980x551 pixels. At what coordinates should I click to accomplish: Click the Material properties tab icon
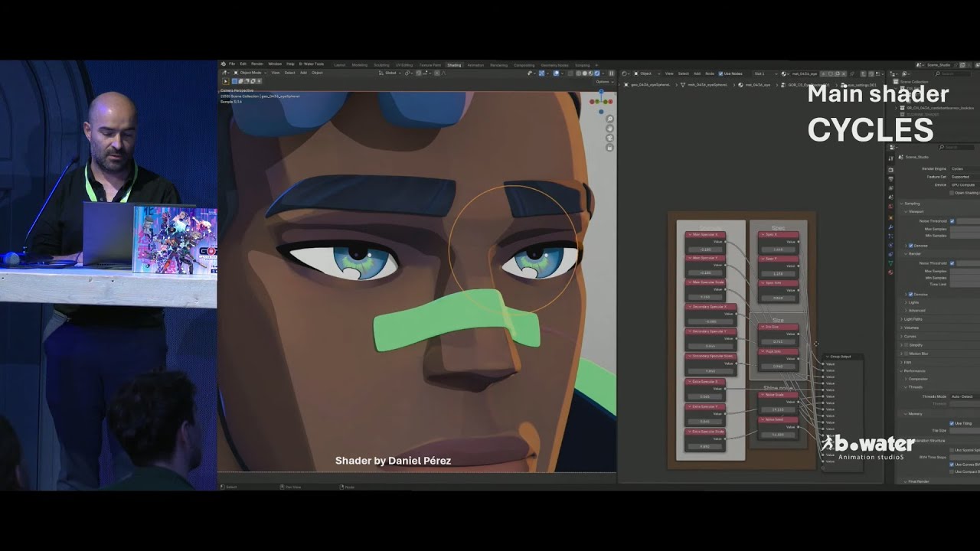pos(891,272)
